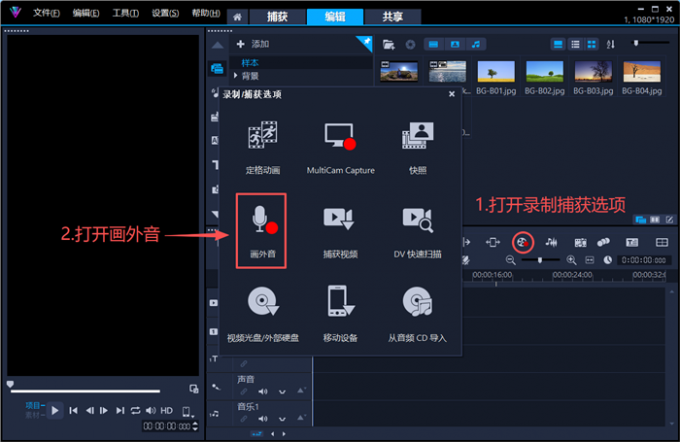Jump to the start of preview

point(73,410)
